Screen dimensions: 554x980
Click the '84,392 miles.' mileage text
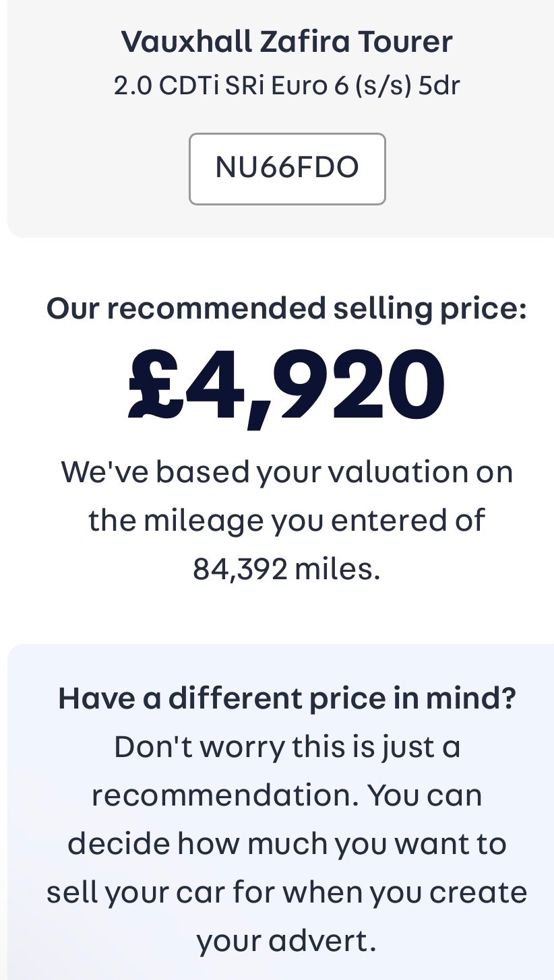point(287,569)
